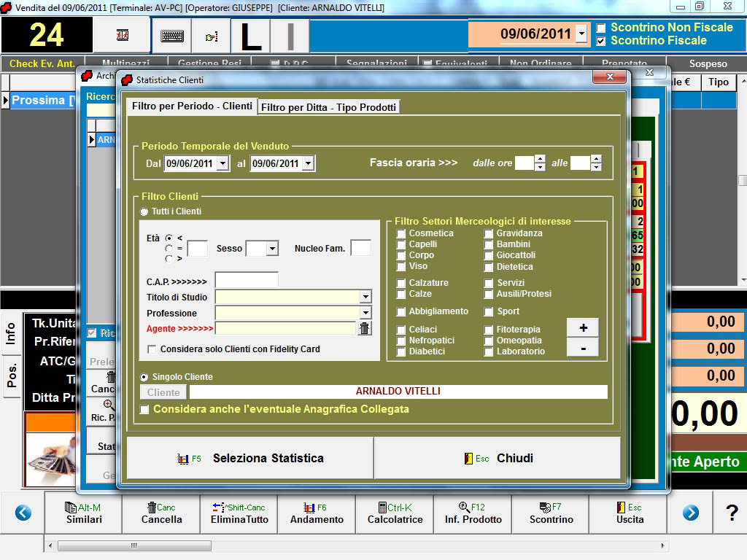Click the Scontrino receipt button
This screenshot has width=747, height=560.
pos(551,513)
